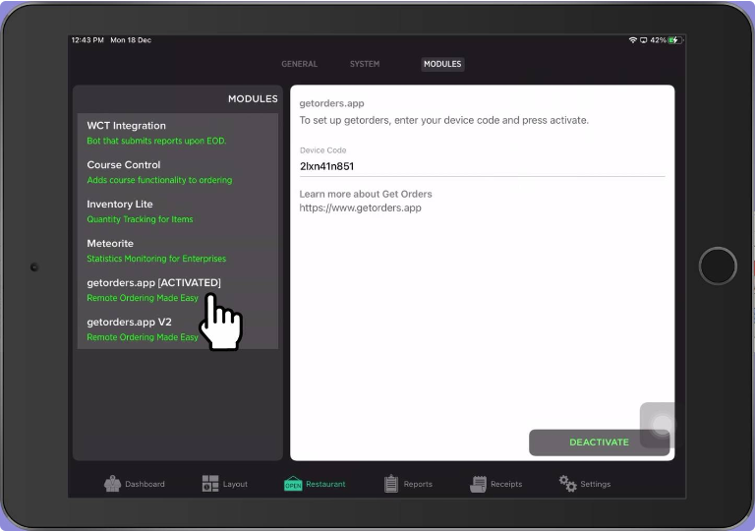Click the getorders.app title in detail panel
The height and width of the screenshot is (532, 756).
331,103
